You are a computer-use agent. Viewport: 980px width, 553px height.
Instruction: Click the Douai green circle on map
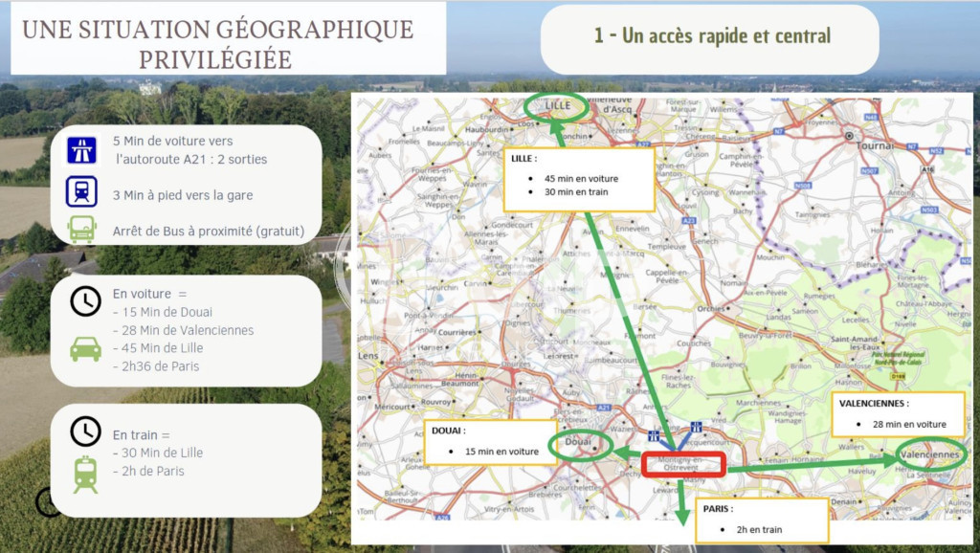click(581, 445)
